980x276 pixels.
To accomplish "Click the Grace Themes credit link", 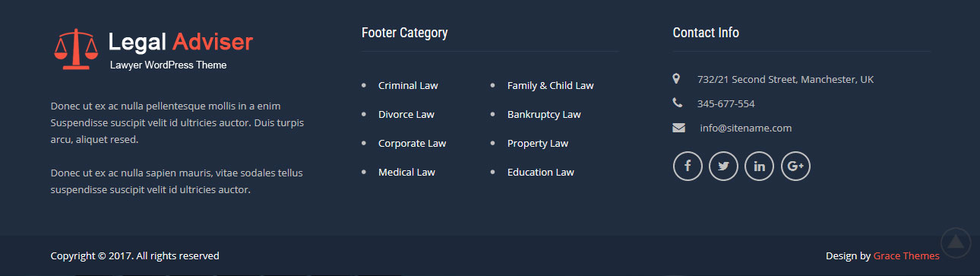I will point(906,255).
